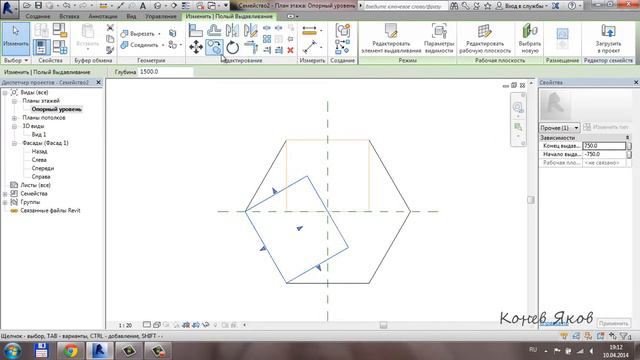Open Соединить dropdown arrow
Image resolution: width=640 pixels, height=360 pixels.
[162, 45]
